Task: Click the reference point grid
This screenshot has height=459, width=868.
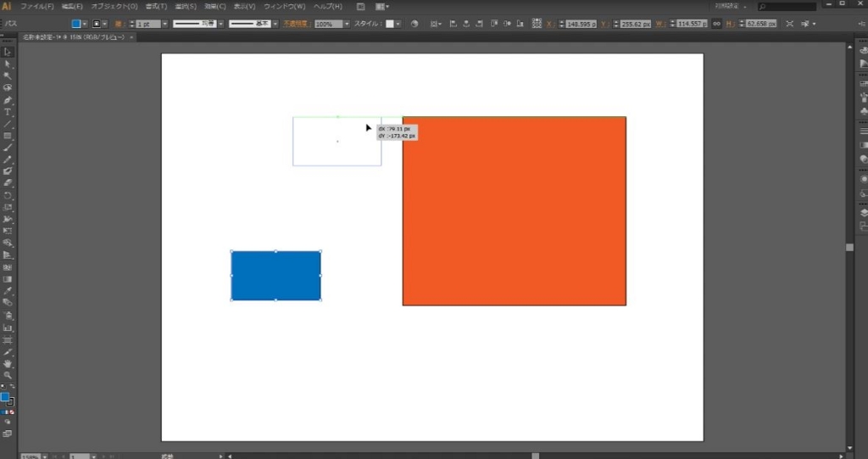Action: point(537,23)
